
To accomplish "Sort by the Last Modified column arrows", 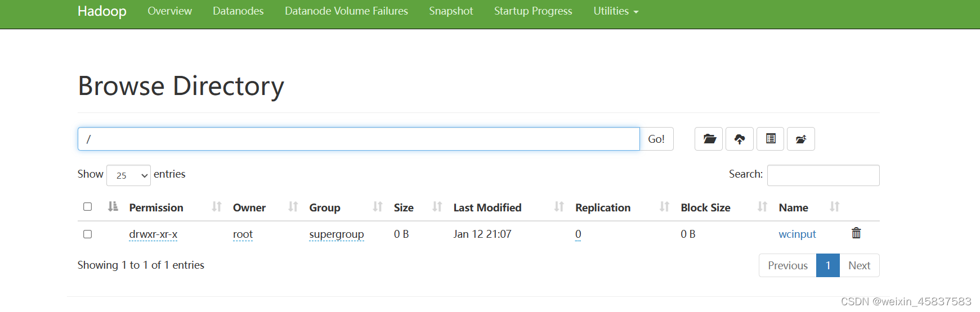I will click(559, 207).
